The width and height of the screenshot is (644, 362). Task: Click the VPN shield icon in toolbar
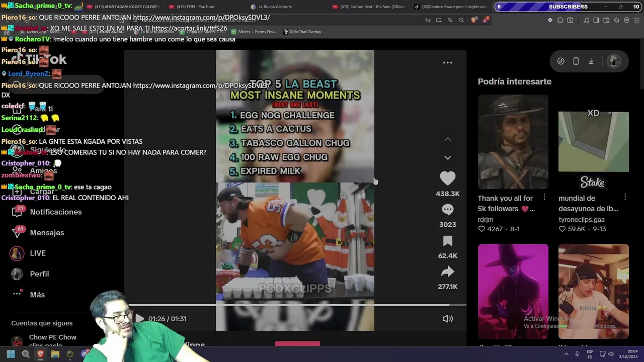tap(626, 20)
